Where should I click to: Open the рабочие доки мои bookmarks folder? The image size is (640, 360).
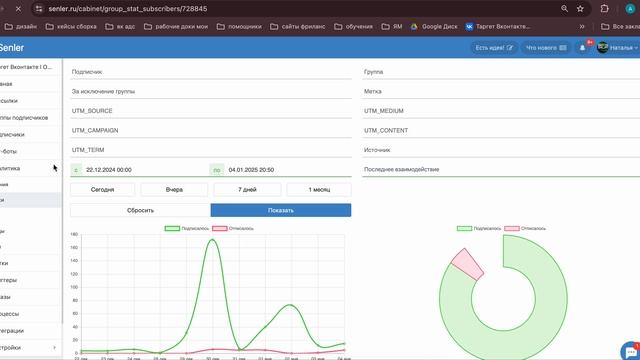click(x=176, y=27)
